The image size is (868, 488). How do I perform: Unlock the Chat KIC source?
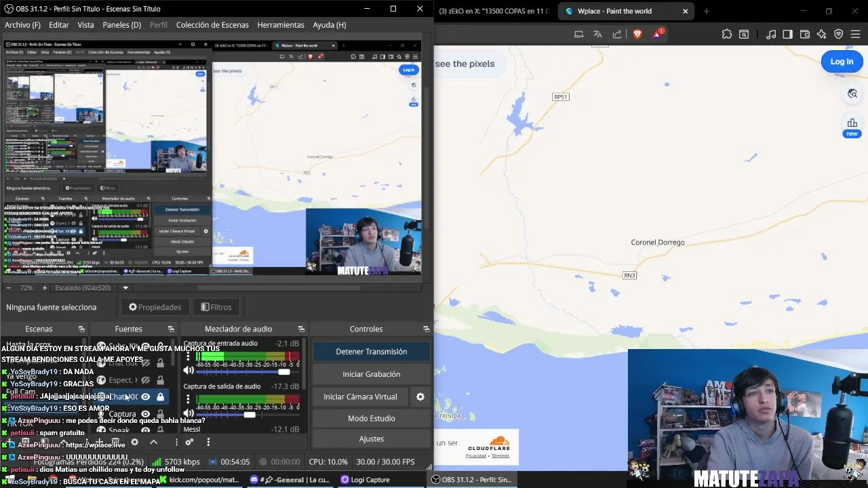pos(160,396)
